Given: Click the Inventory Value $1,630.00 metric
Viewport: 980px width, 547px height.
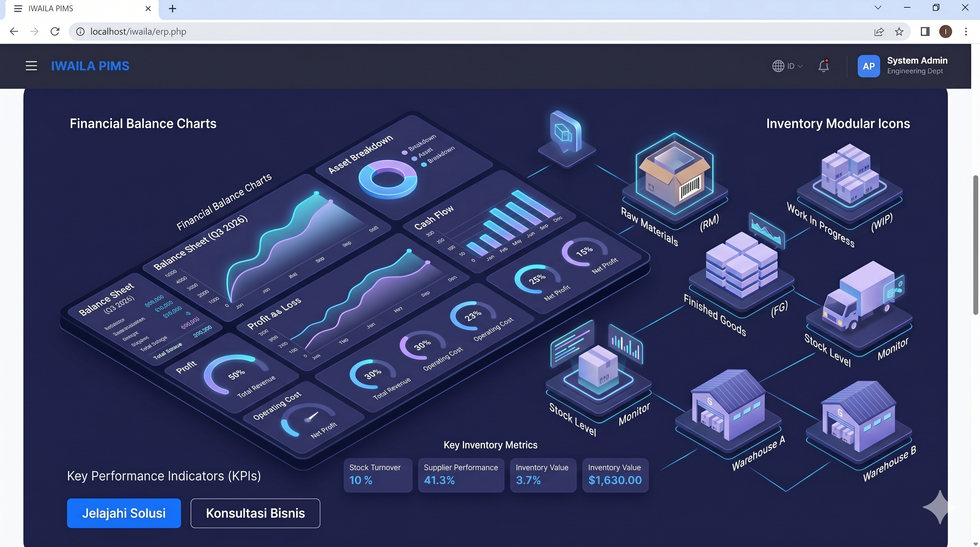Looking at the screenshot, I should pos(616,475).
